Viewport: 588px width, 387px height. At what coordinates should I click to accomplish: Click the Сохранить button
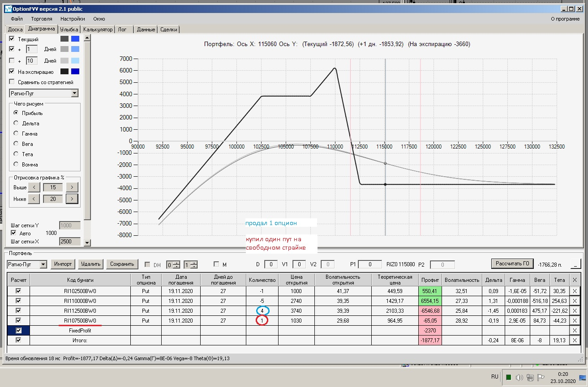tap(122, 264)
